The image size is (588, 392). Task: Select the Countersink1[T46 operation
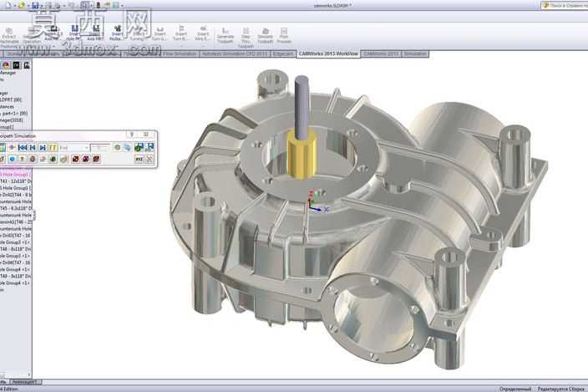tap(16, 222)
